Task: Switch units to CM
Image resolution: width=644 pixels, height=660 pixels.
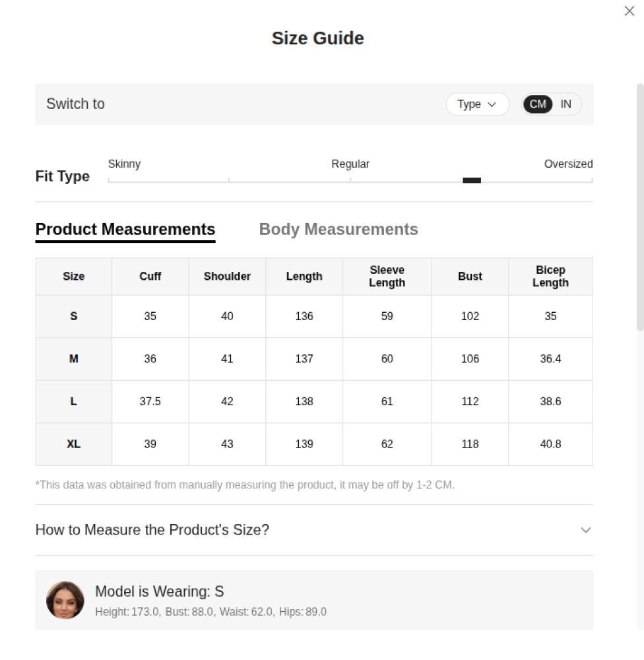Action: (538, 104)
